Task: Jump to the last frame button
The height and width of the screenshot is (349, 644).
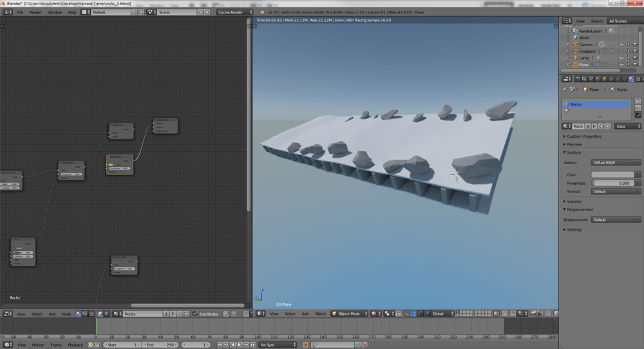Action: click(253, 345)
